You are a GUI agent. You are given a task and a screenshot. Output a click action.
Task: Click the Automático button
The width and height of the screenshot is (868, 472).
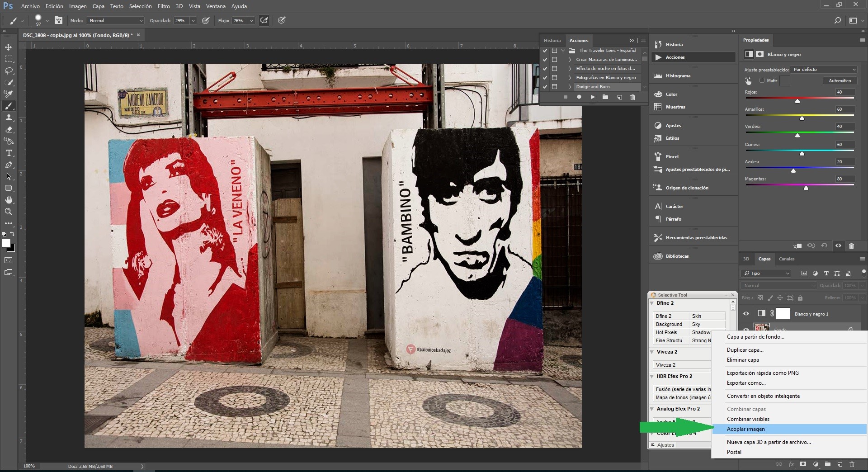coord(840,81)
